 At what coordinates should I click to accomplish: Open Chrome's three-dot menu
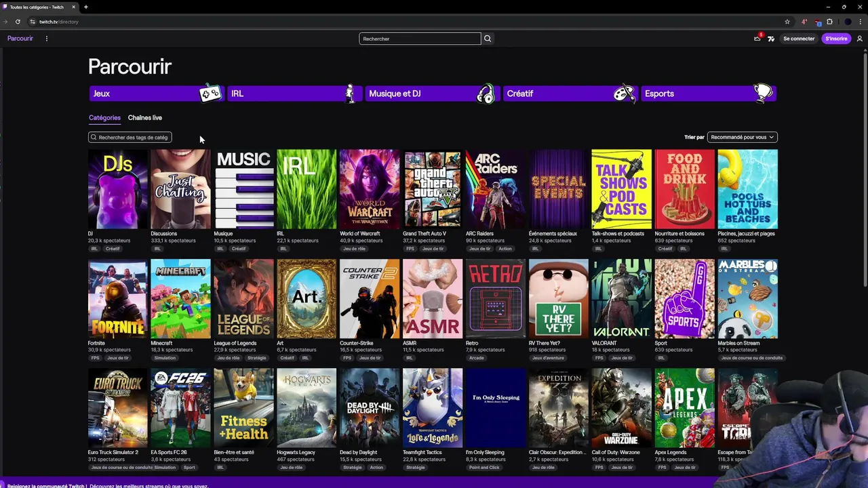click(x=861, y=22)
